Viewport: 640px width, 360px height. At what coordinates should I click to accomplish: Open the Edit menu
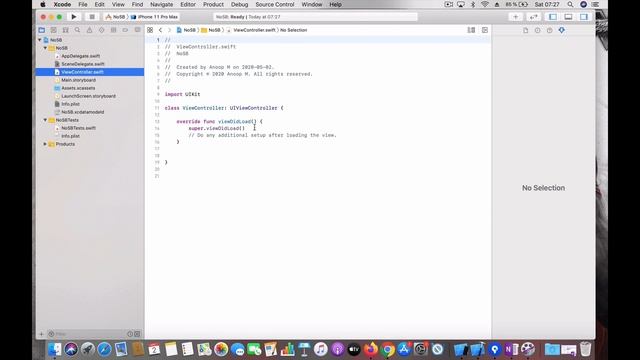coord(100,4)
